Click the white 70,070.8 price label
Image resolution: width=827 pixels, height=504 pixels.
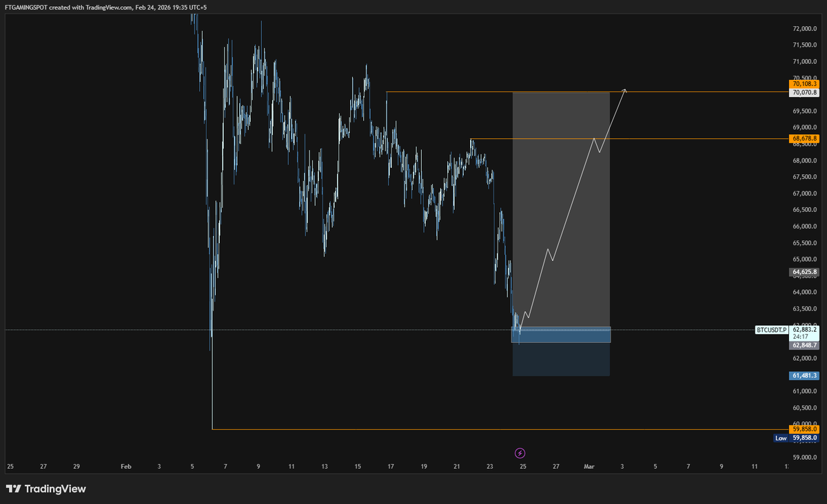[805, 92]
